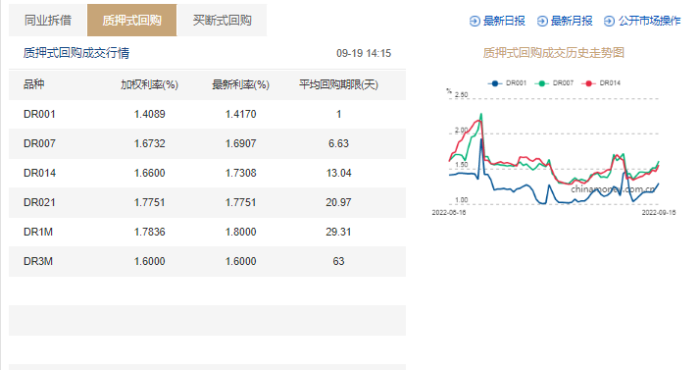
Task: Select the DR3M row
Action: 207,261
